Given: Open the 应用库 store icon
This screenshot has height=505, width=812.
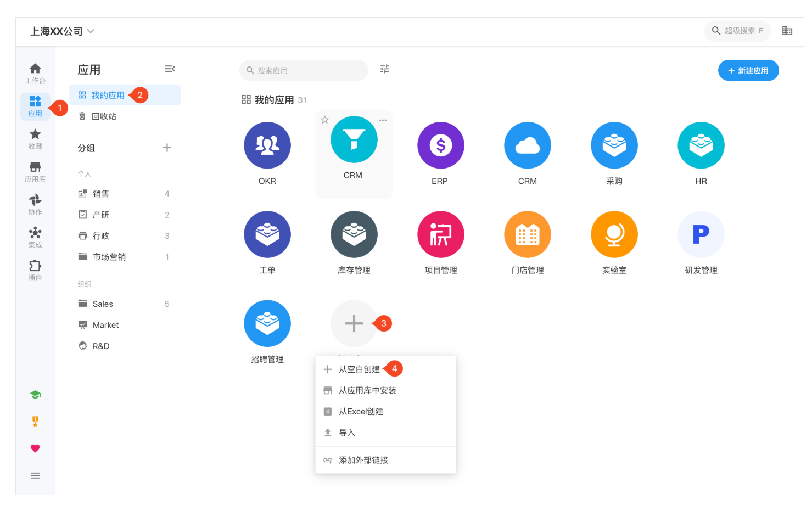Looking at the screenshot, I should tap(35, 172).
